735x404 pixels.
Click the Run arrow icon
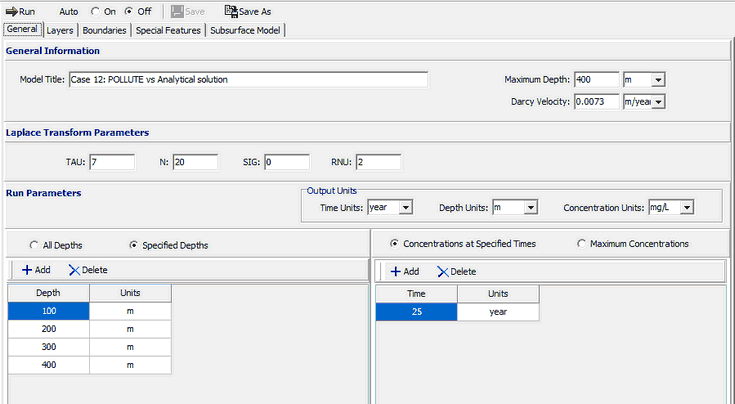[11, 11]
